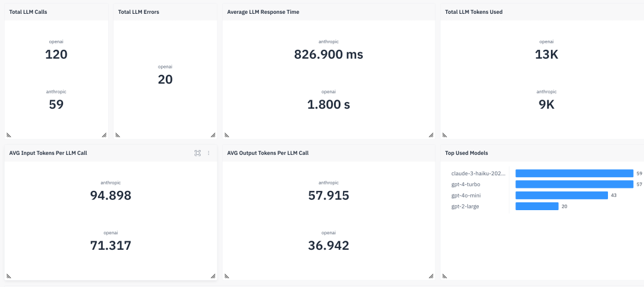Click bottom-left move handle of Total LLM Errors

point(118,134)
